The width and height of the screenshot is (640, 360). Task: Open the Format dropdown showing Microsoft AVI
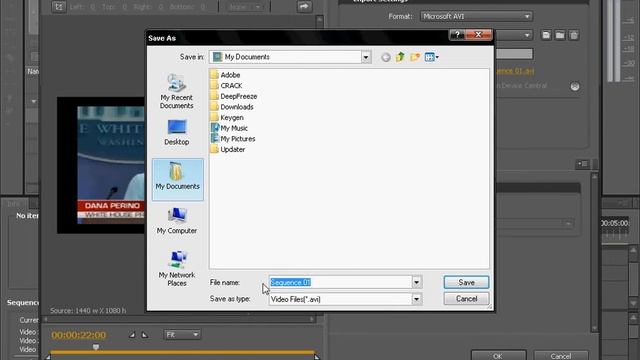tap(476, 16)
